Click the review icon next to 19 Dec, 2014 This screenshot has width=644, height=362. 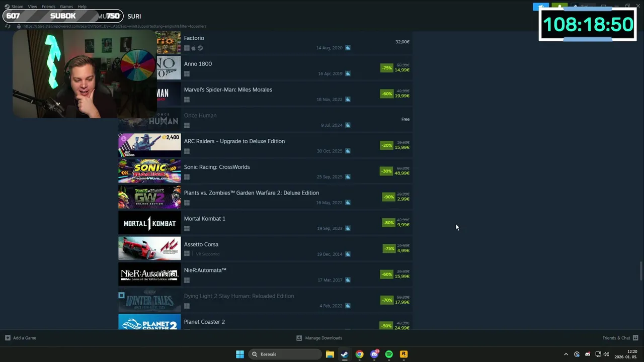click(x=348, y=254)
